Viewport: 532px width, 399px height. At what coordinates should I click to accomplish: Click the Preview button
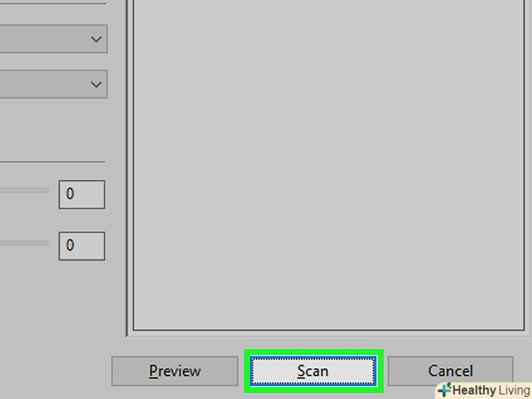tap(175, 370)
